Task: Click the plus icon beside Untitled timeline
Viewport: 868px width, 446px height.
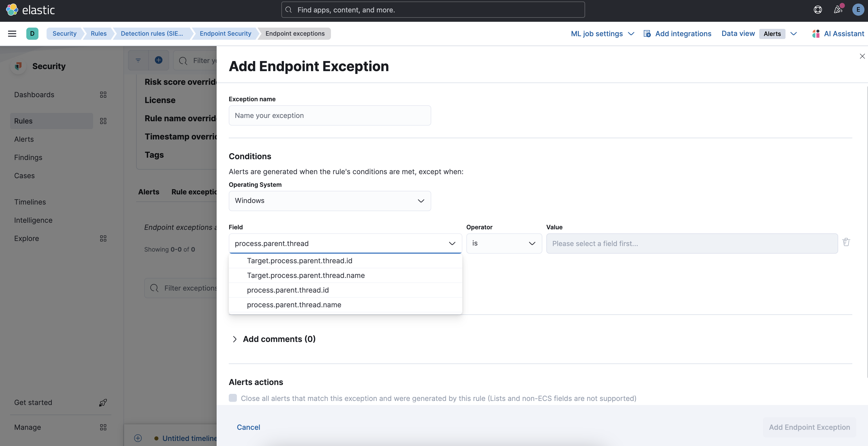Action: (x=138, y=438)
